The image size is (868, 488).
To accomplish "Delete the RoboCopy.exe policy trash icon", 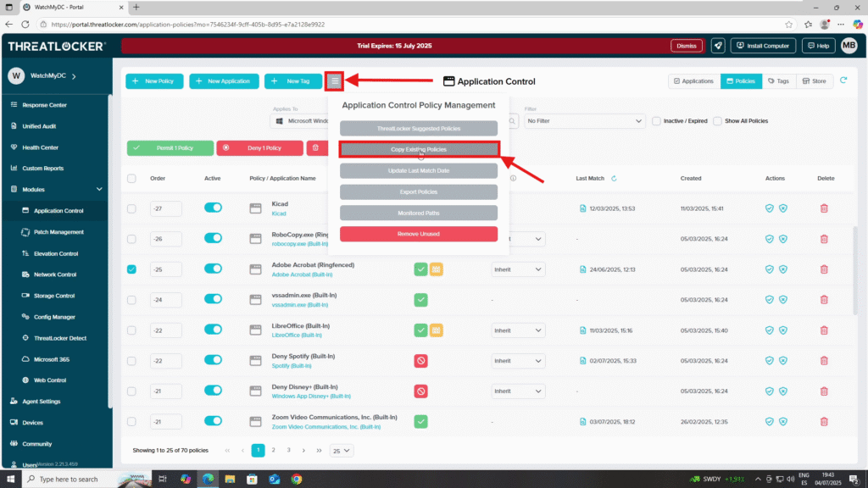I will click(824, 239).
